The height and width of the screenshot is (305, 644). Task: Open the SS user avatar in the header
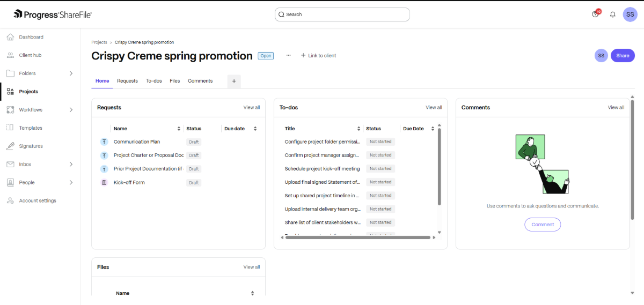(x=630, y=14)
